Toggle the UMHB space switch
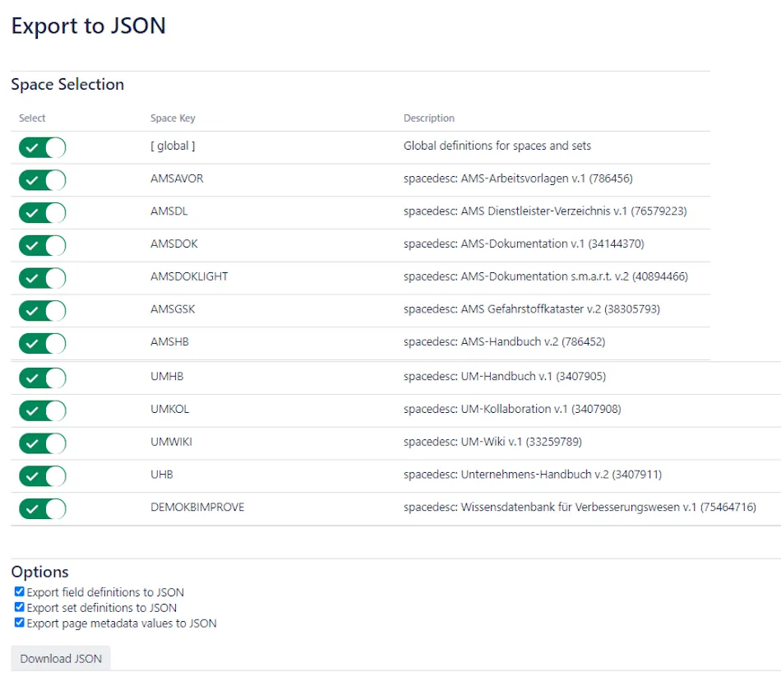The image size is (781, 700). (x=42, y=378)
